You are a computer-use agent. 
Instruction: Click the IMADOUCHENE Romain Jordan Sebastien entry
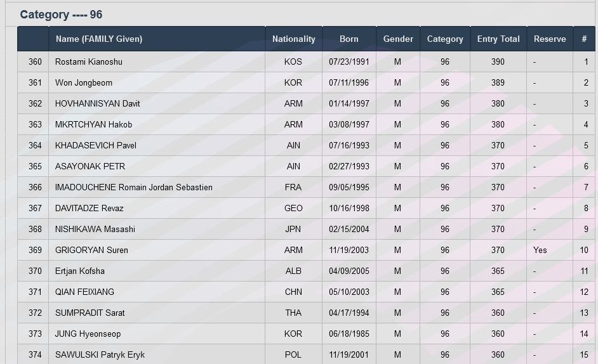(134, 188)
